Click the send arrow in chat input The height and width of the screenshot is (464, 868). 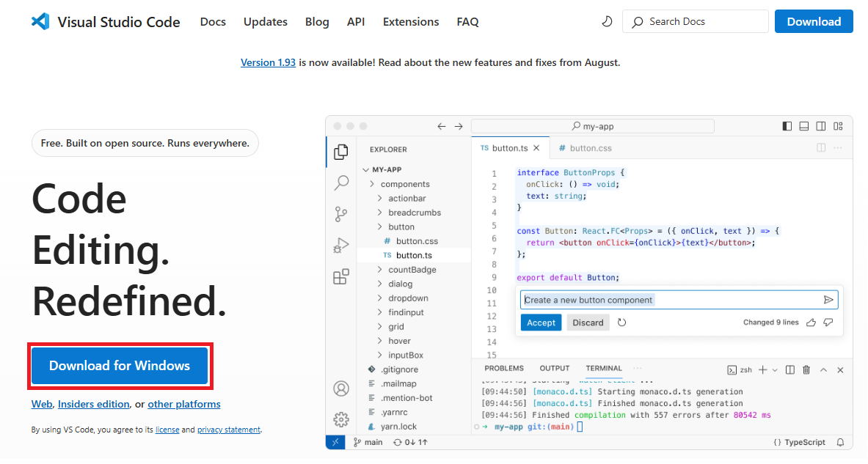point(828,300)
